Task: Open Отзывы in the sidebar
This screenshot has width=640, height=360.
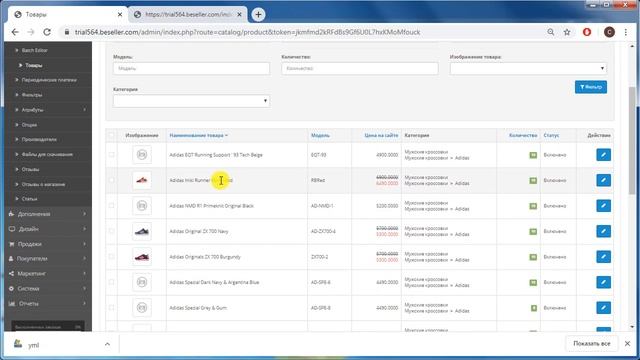Action: [x=31, y=169]
